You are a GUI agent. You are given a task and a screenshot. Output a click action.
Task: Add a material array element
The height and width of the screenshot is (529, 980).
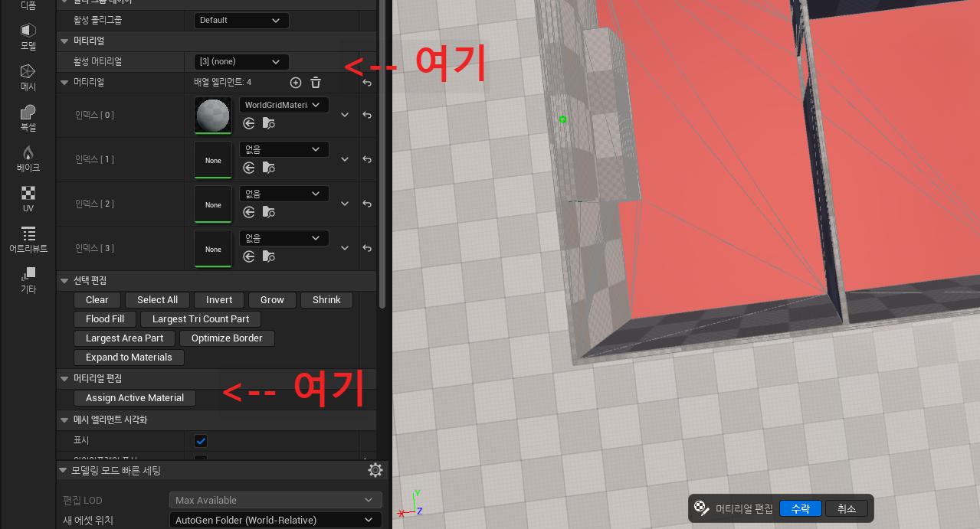tap(296, 83)
